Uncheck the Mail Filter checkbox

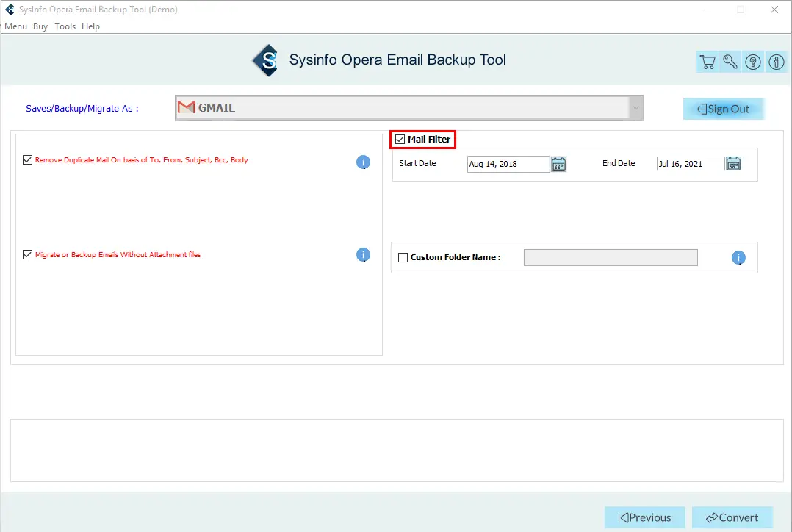400,140
